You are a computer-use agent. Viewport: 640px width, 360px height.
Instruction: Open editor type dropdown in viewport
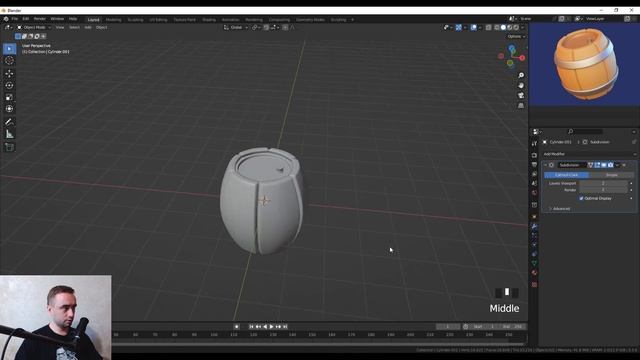click(x=8, y=27)
